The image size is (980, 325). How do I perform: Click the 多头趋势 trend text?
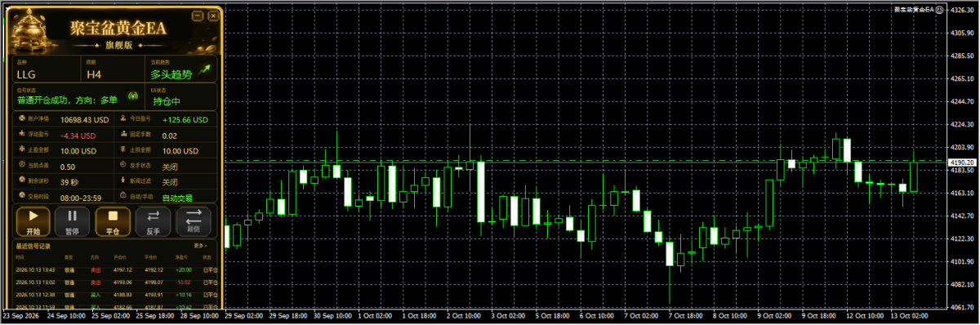[171, 74]
